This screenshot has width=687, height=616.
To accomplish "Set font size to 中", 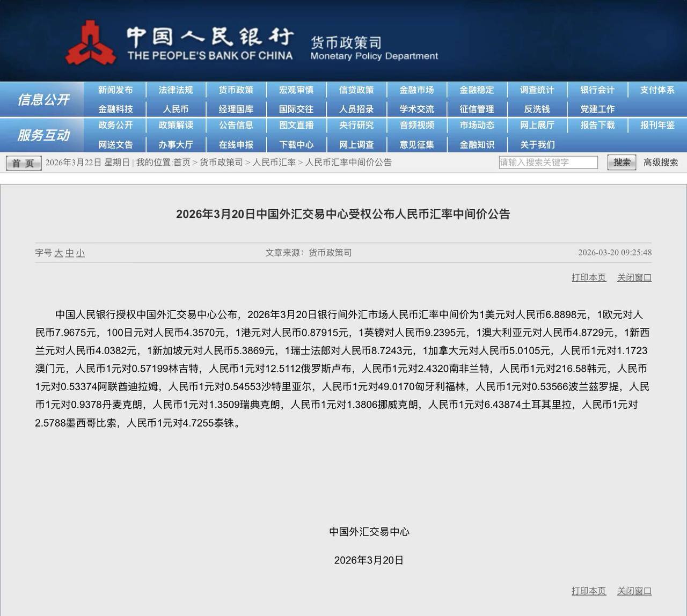I will [69, 253].
